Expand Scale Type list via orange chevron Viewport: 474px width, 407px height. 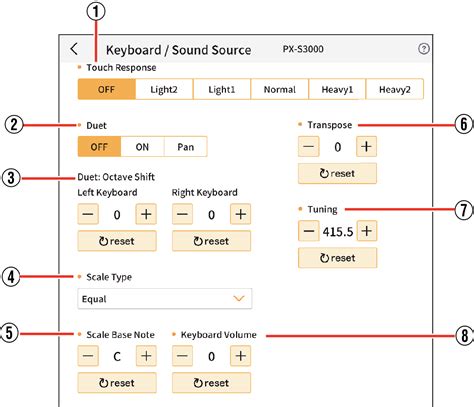(x=239, y=298)
